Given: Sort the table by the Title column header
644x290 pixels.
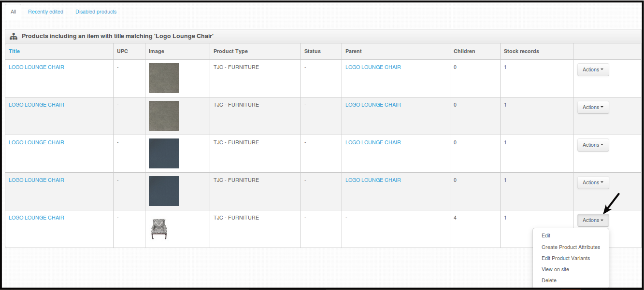Looking at the screenshot, I should pos(14,51).
